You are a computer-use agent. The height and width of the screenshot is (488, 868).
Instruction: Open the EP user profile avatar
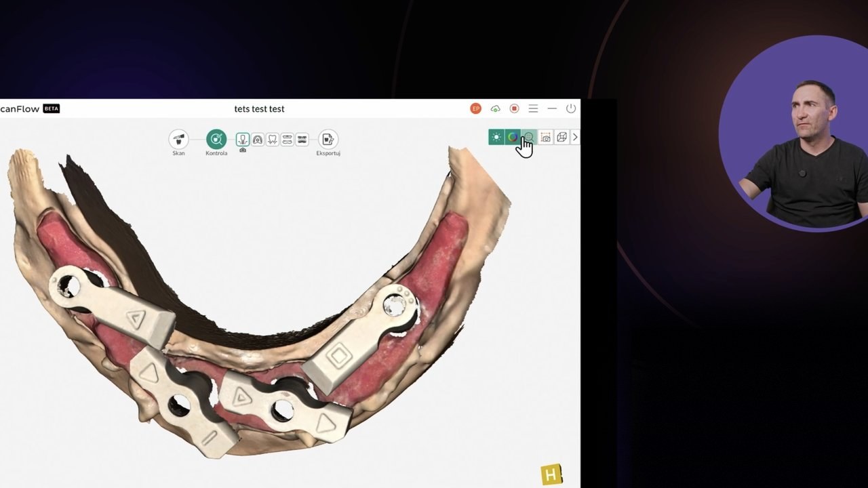476,108
